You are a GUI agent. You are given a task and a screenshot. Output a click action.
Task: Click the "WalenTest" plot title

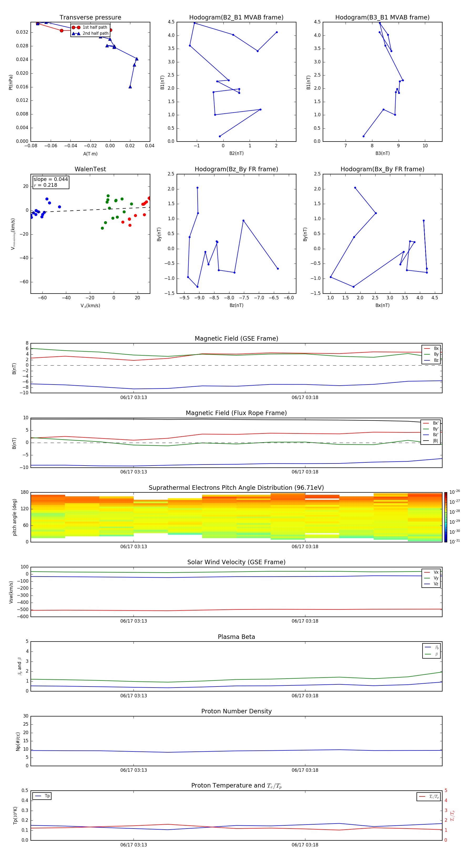click(x=90, y=169)
